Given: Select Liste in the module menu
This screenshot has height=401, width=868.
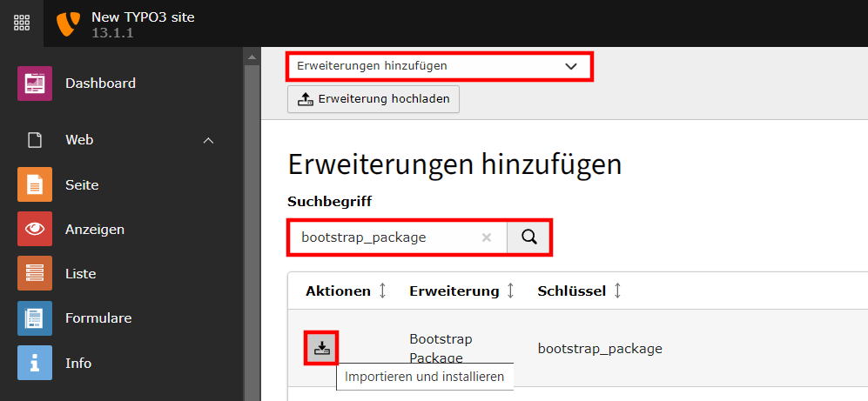Looking at the screenshot, I should pyautogui.click(x=81, y=274).
